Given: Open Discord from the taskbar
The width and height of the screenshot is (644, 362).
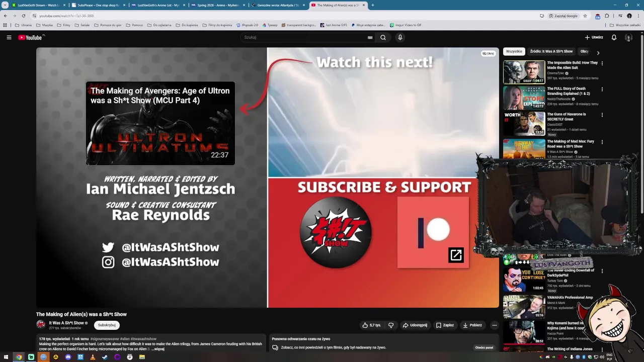Looking at the screenshot, I should point(68,357).
